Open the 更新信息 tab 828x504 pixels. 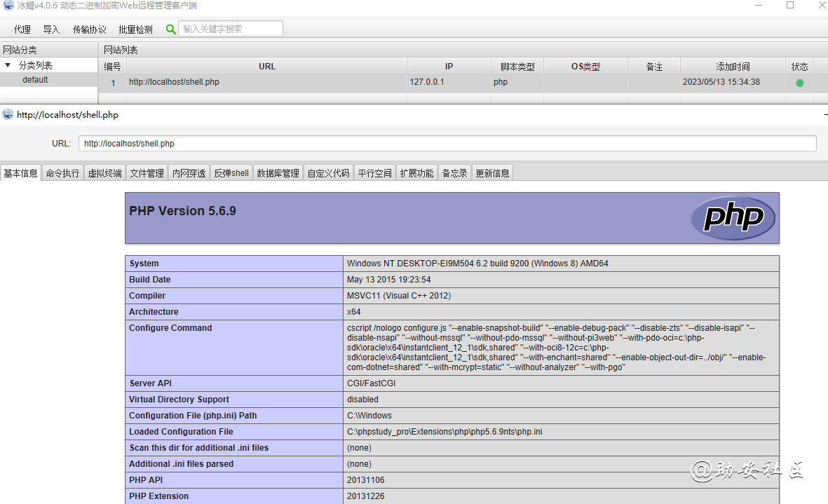tap(492, 173)
